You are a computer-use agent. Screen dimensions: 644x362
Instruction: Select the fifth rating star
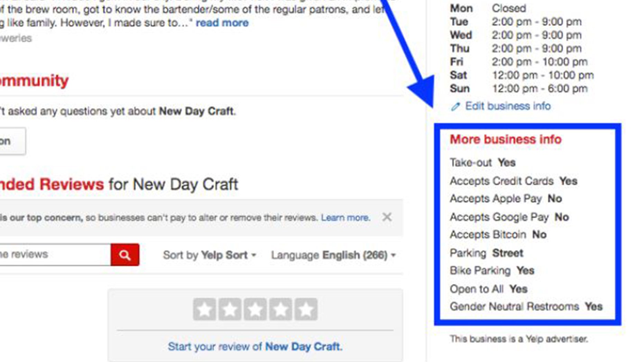tap(306, 309)
